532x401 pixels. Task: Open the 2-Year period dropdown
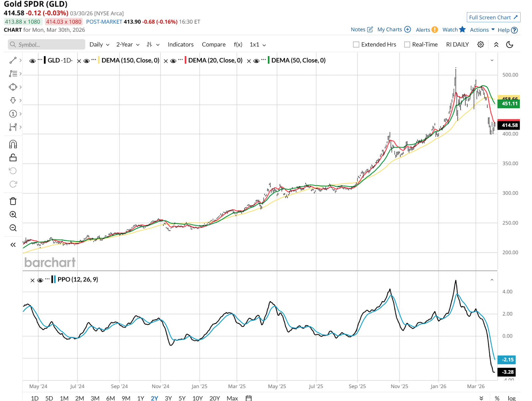[128, 45]
